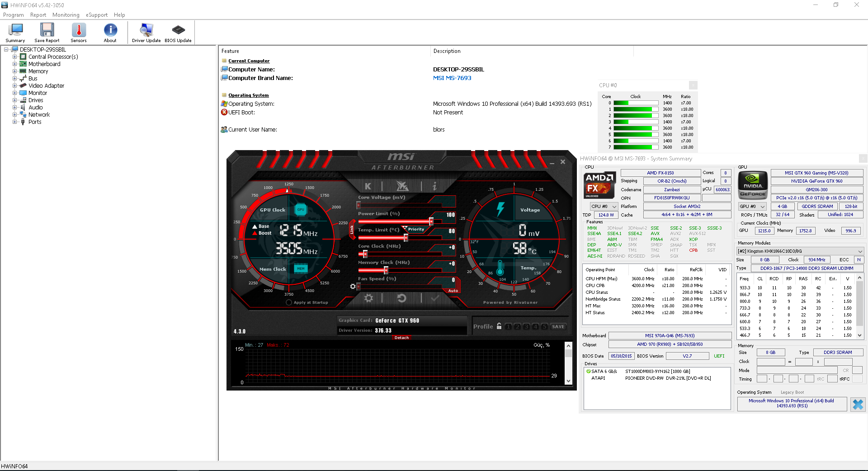
Task: Click the SATA 6 Gb/s drive status icon
Action: pos(589,372)
